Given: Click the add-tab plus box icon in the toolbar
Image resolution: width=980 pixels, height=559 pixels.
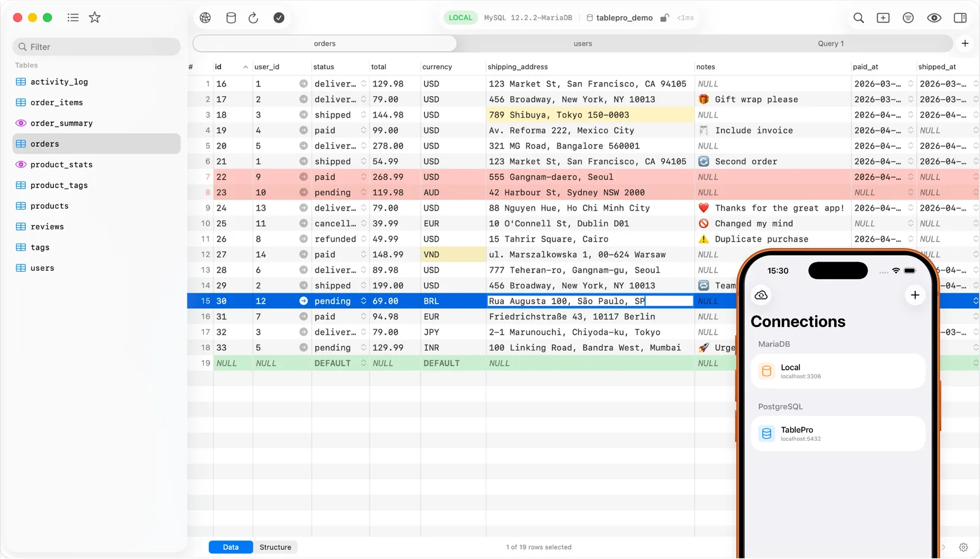Looking at the screenshot, I should point(883,18).
